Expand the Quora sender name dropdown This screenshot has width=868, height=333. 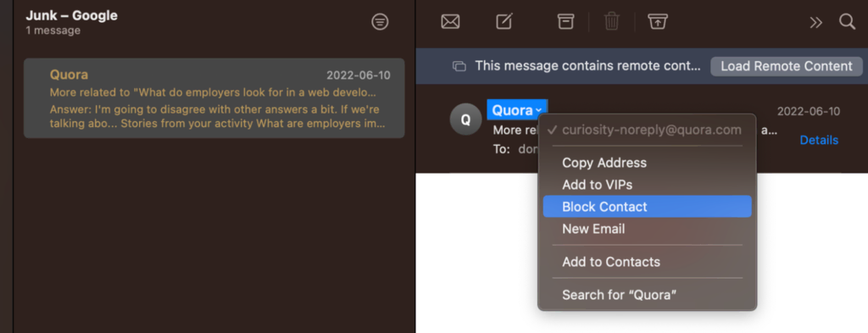[x=517, y=110]
